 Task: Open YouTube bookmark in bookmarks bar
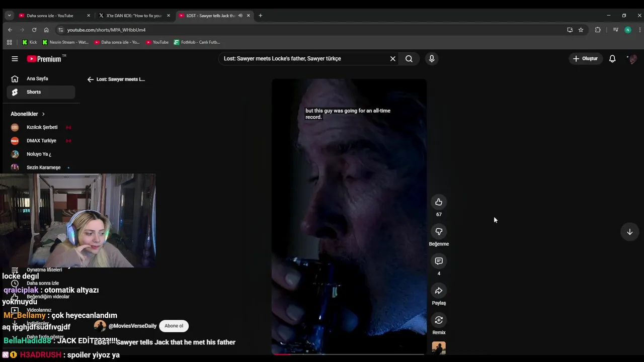tap(157, 42)
